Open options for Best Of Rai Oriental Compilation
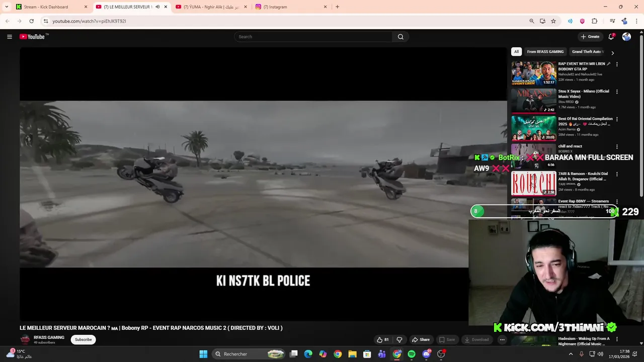 [617, 119]
